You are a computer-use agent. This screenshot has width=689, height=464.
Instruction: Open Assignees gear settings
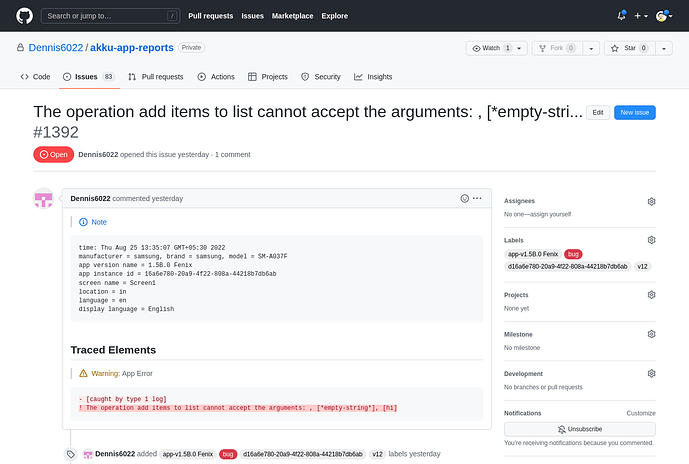[x=651, y=201]
